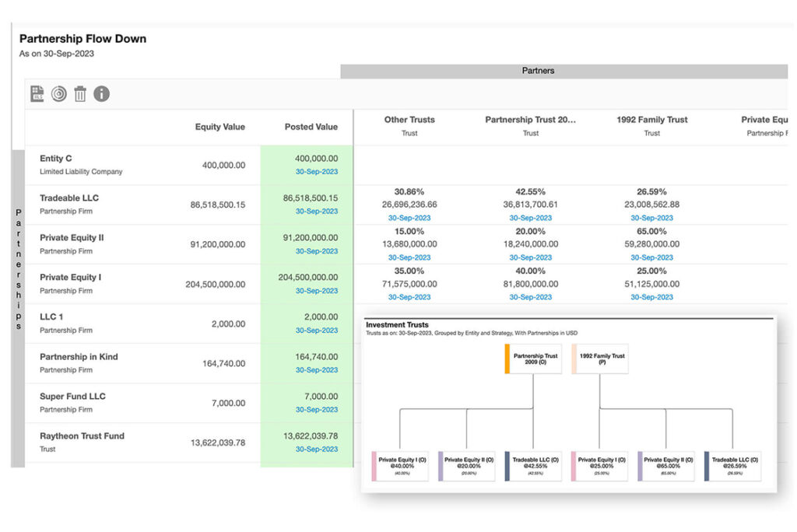The height and width of the screenshot is (532, 797).
Task: Click the 1992 Family Trust 30-Sep-2023 link for Private Equity I
Action: [651, 296]
